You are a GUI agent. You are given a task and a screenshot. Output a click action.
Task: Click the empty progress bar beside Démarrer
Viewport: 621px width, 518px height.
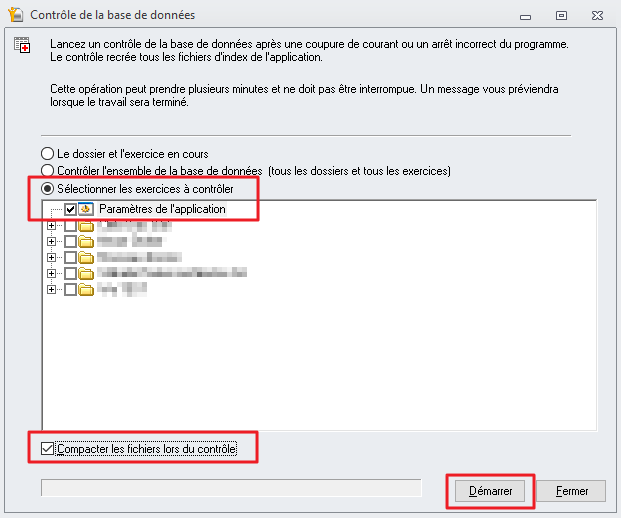click(x=230, y=488)
